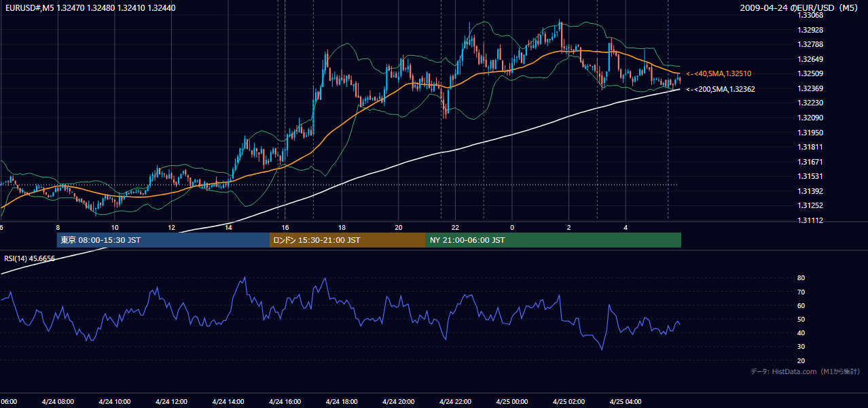Click the RSI 80 level label

[801, 278]
